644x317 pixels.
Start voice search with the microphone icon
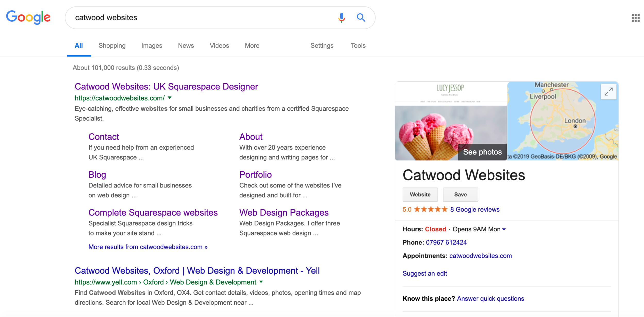click(x=342, y=18)
